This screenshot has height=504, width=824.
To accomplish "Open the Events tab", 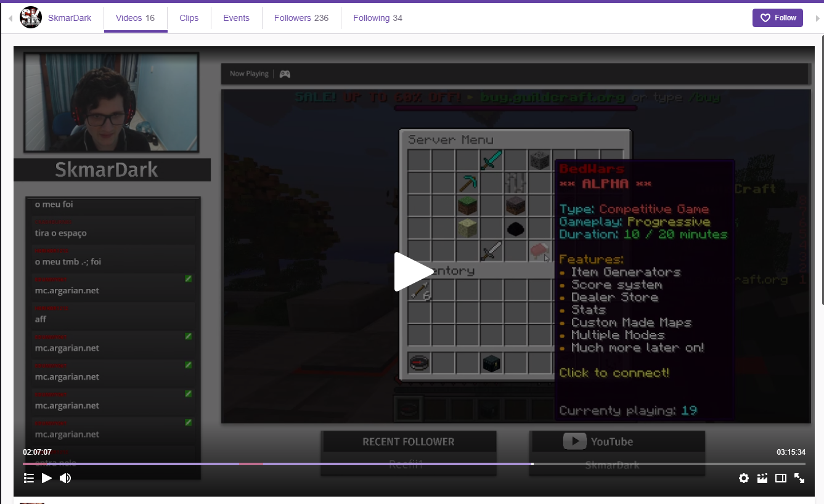I will click(x=236, y=18).
